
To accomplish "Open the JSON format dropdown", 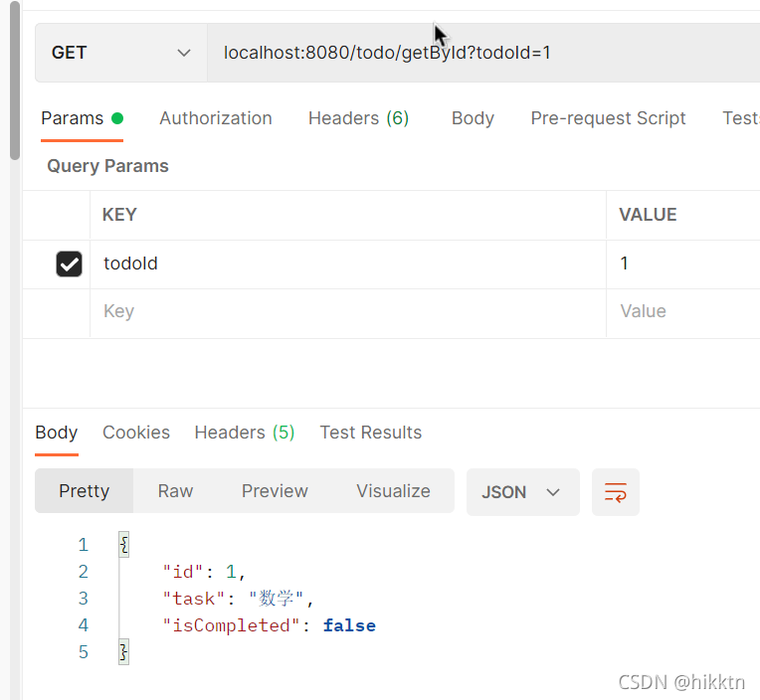I will point(523,492).
